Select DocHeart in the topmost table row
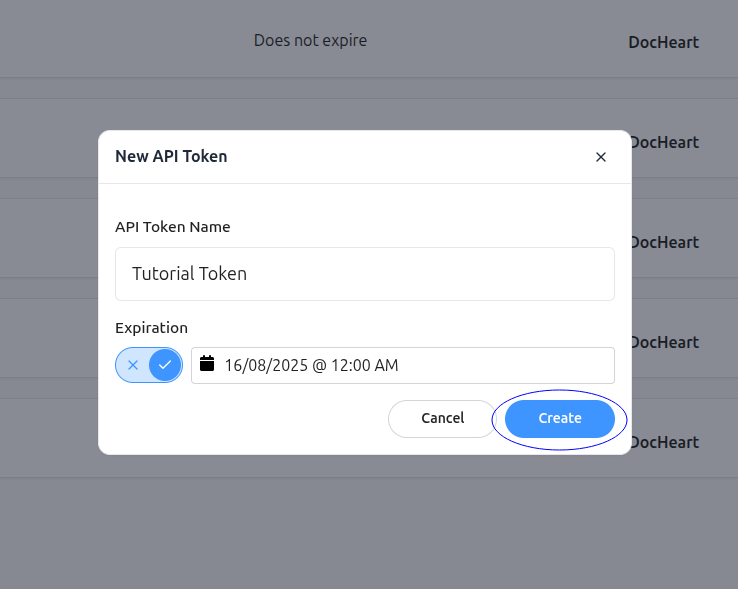738x589 pixels. point(663,42)
